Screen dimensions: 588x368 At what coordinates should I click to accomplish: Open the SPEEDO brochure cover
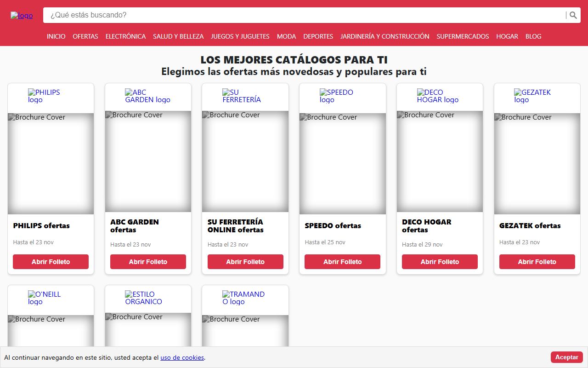click(x=343, y=164)
